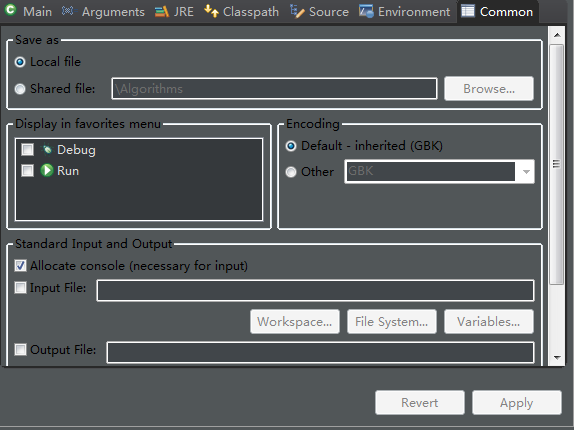Click the Variables... button

pyautogui.click(x=489, y=322)
